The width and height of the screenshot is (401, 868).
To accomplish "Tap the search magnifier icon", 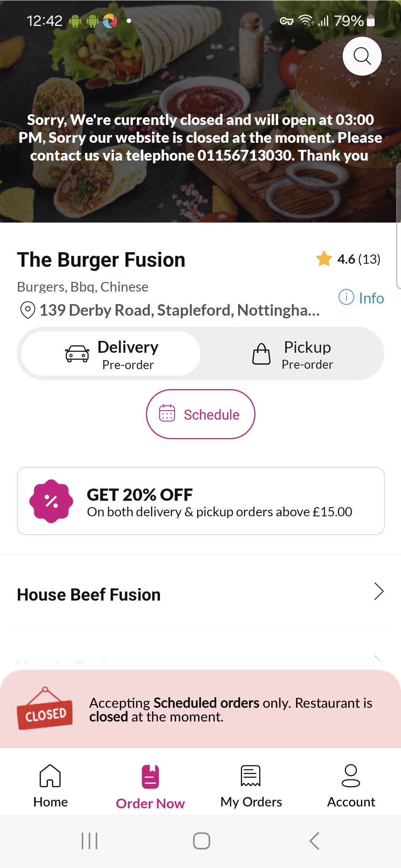I will 362,56.
